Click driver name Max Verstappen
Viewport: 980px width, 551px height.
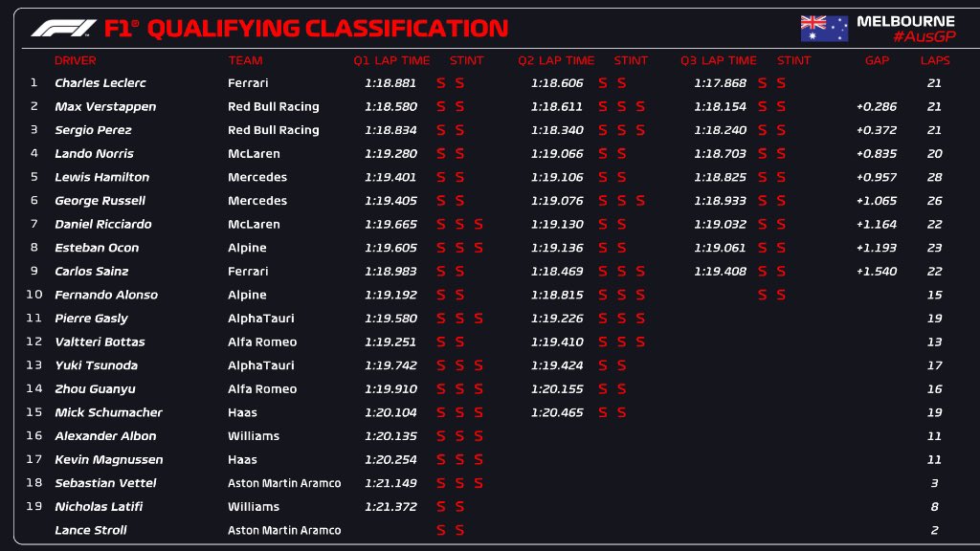coord(105,107)
